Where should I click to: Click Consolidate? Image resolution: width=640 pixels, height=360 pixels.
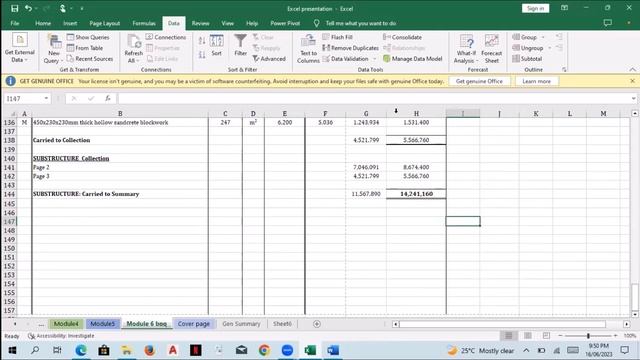pyautogui.click(x=402, y=37)
